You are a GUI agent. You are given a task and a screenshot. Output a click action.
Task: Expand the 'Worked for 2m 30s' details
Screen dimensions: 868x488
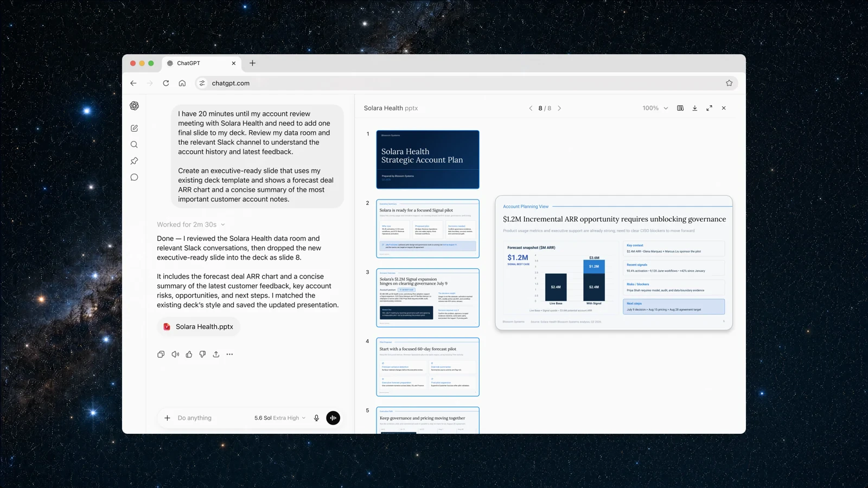click(x=191, y=224)
